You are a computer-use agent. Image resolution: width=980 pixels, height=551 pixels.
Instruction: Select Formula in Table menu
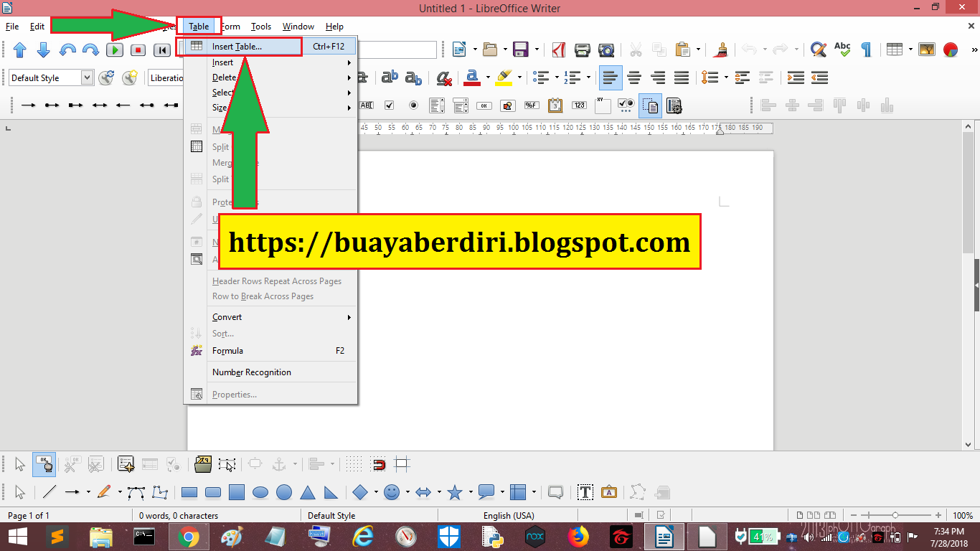270,351
